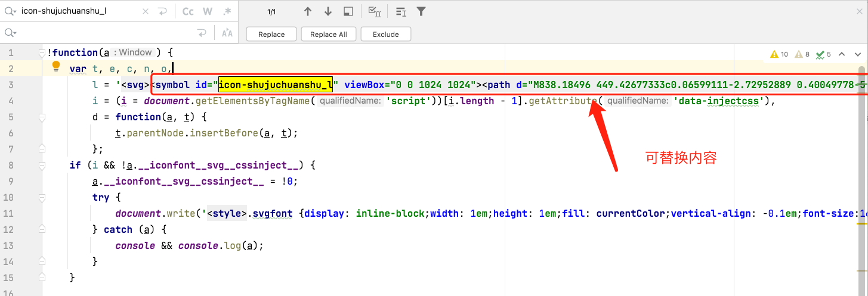Collapse the if-block fold marker on line 8
The image size is (868, 296).
tap(42, 166)
